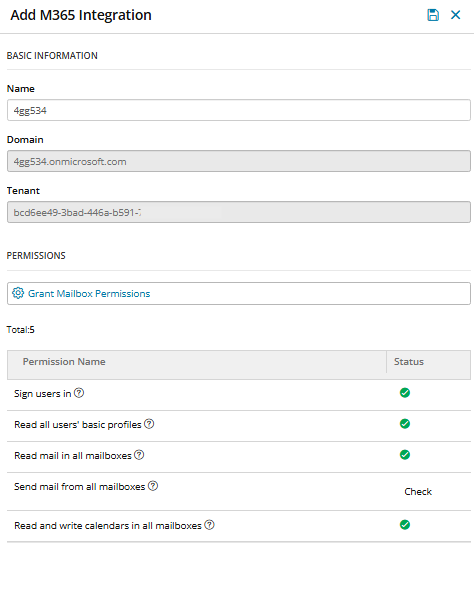Screen dimensions: 474x593
Task: Click the Add M365 Integration title
Action: (81, 15)
